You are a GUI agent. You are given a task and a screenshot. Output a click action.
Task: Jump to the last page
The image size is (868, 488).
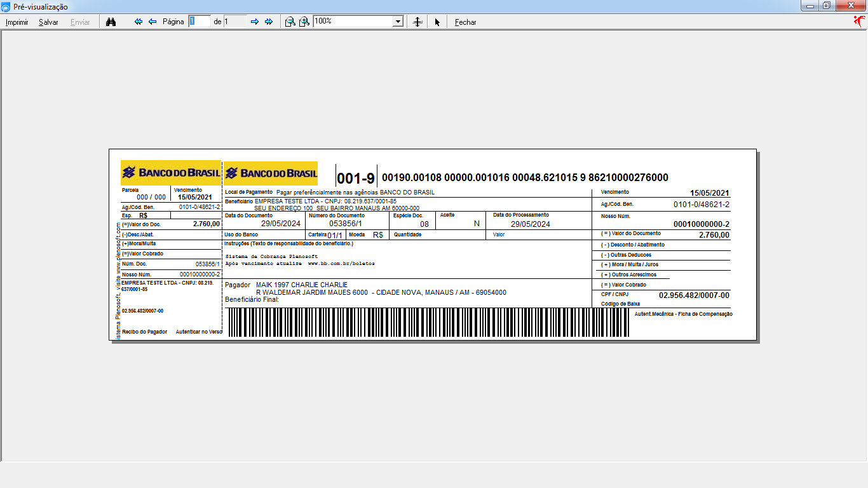click(x=269, y=22)
